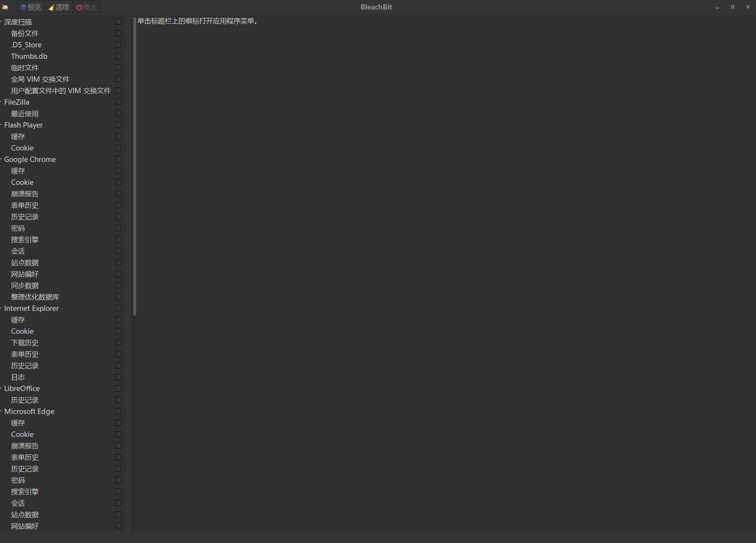Viewport: 756px width, 543px height.
Task: Collapse the Internet Explorer tree group
Action: pyautogui.click(x=1, y=308)
